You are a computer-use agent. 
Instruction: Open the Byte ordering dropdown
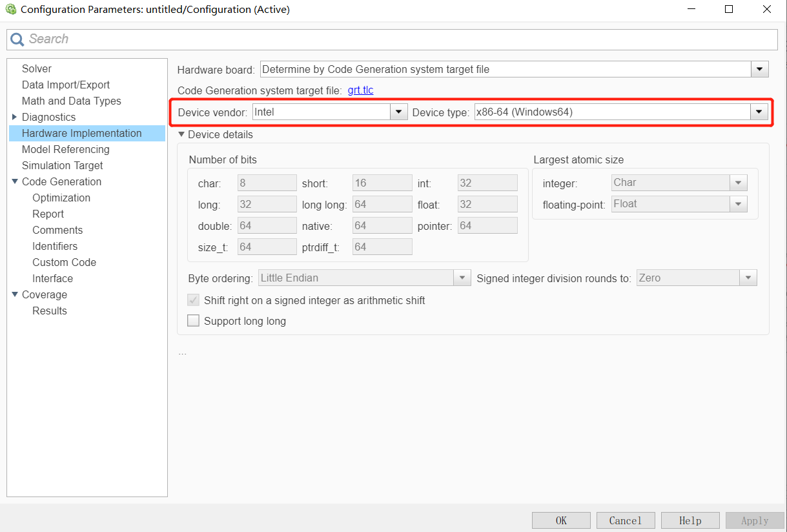[x=462, y=278]
